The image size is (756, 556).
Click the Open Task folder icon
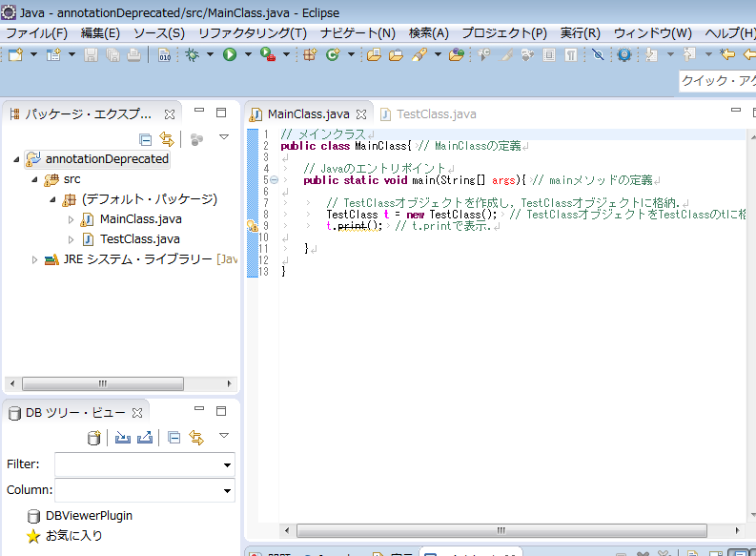pyautogui.click(x=396, y=55)
